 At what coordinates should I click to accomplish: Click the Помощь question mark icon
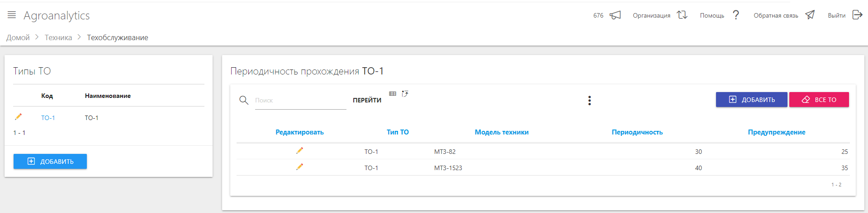pyautogui.click(x=736, y=15)
